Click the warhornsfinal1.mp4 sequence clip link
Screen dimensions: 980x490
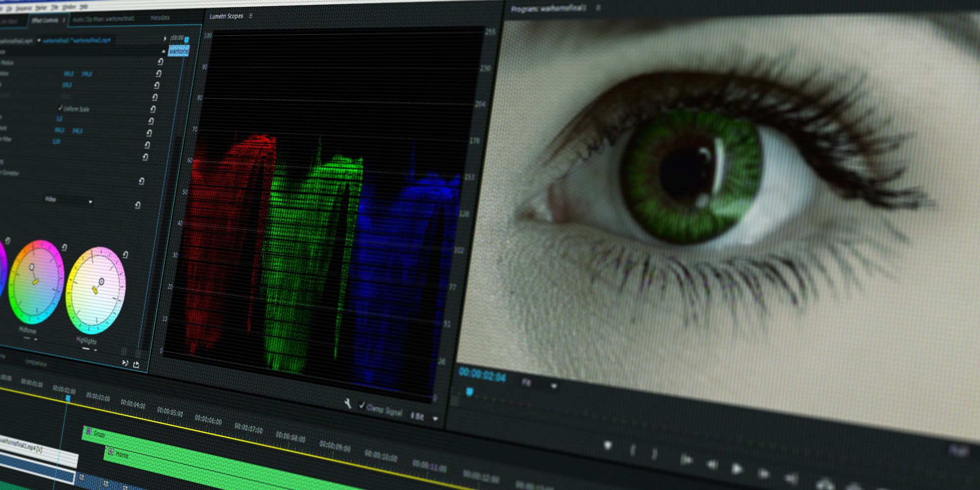tap(77, 40)
